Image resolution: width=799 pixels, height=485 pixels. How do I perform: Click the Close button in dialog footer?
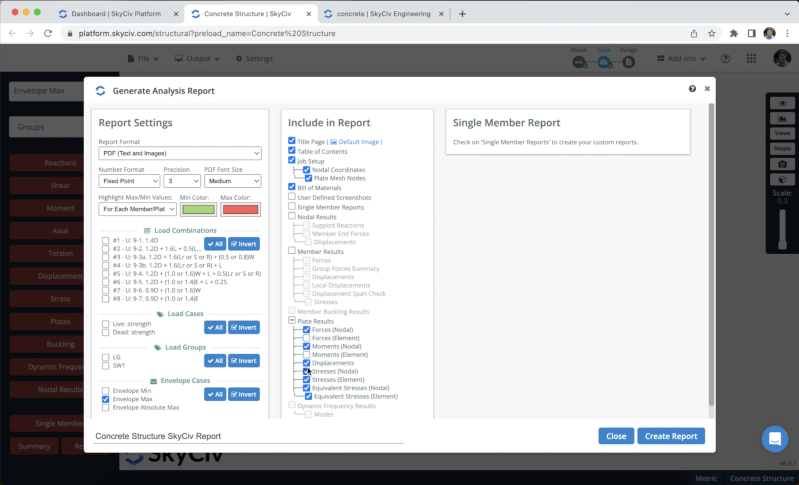pyautogui.click(x=616, y=436)
